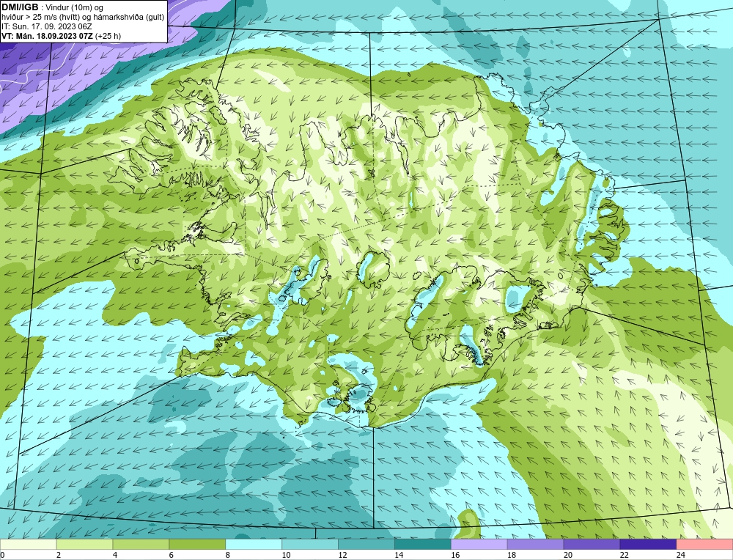
Task: Click the 4–6 m/s green legend swatch
Action: click(x=141, y=545)
